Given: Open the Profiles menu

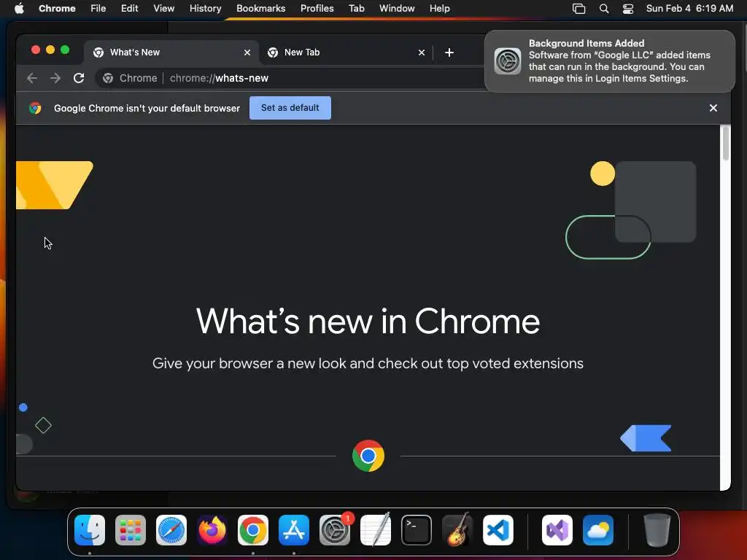Looking at the screenshot, I should coord(317,9).
